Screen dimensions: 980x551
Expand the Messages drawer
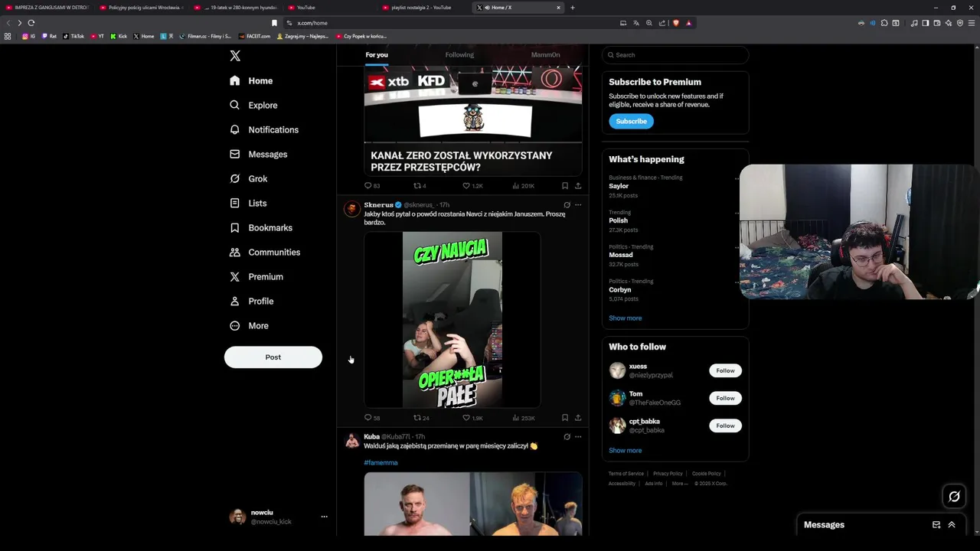[x=952, y=525]
